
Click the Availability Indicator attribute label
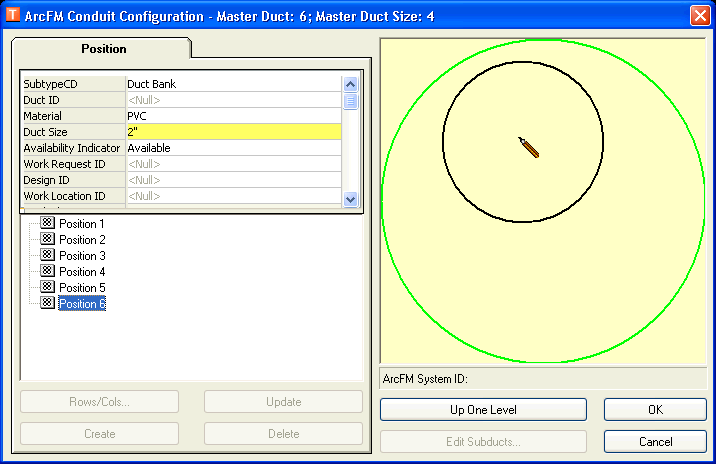(74, 148)
